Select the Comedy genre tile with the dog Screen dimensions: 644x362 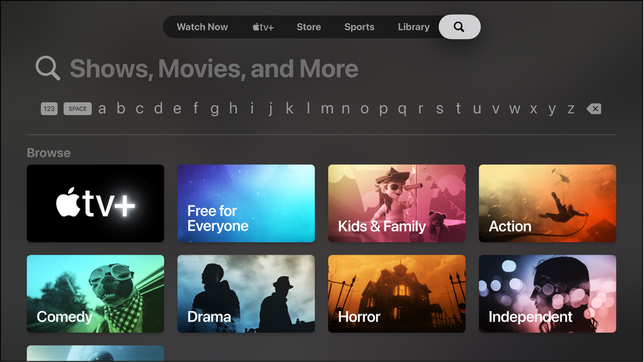point(95,293)
